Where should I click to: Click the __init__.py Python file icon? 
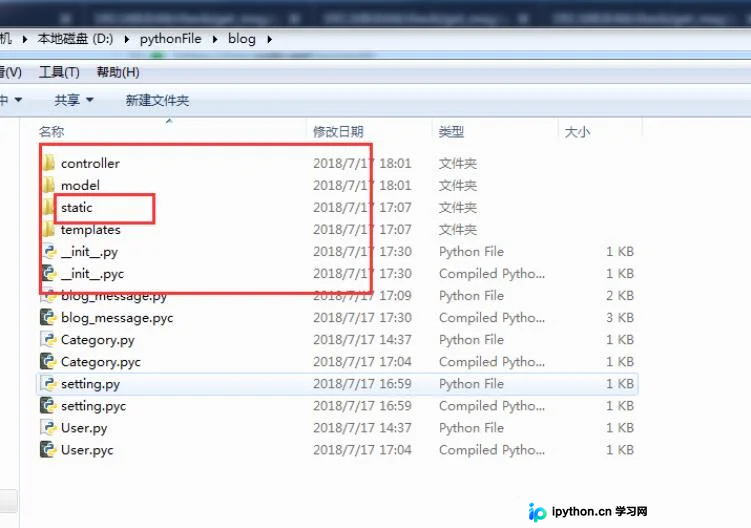pos(49,252)
